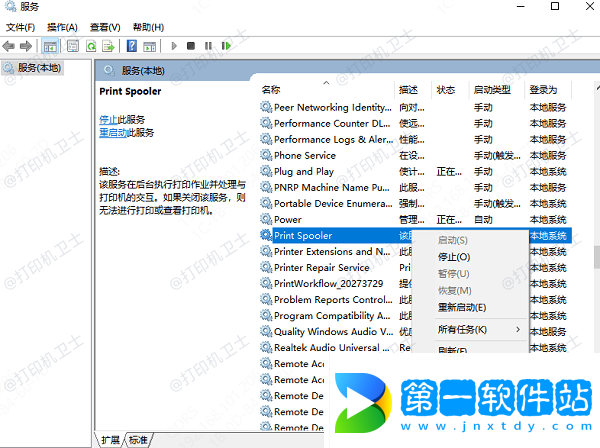600x448 pixels.
Task: Click the vertical scrollbar thumb of services list
Action: [x=597, y=257]
